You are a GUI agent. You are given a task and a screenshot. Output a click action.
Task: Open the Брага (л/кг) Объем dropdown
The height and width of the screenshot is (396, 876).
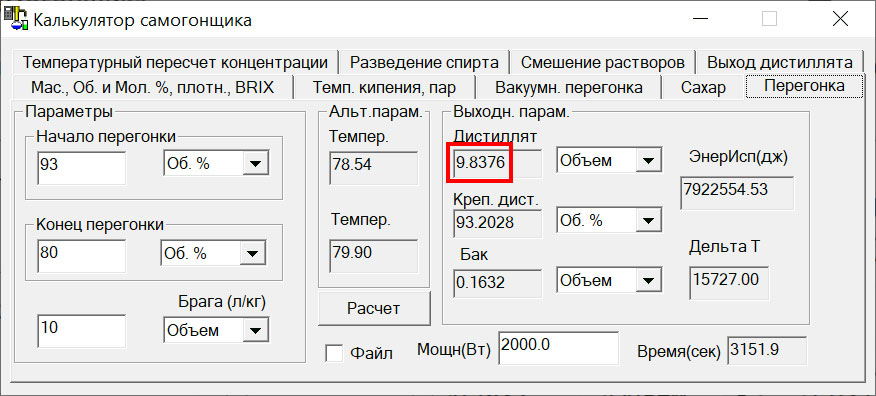click(x=255, y=330)
